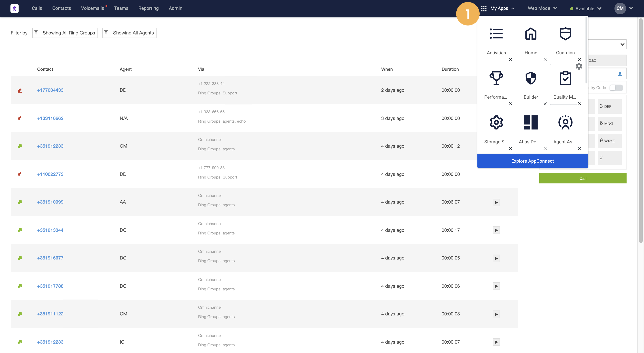Click the settings gear on Quality Management tile

(579, 66)
